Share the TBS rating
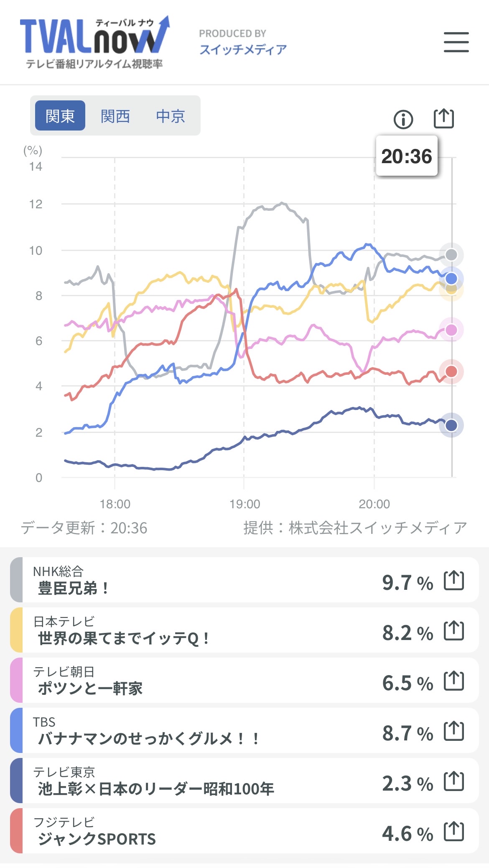The height and width of the screenshot is (868, 489). pos(454,731)
